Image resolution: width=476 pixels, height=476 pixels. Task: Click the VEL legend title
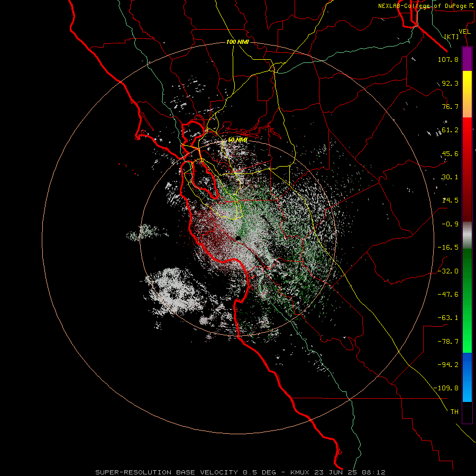point(464,32)
